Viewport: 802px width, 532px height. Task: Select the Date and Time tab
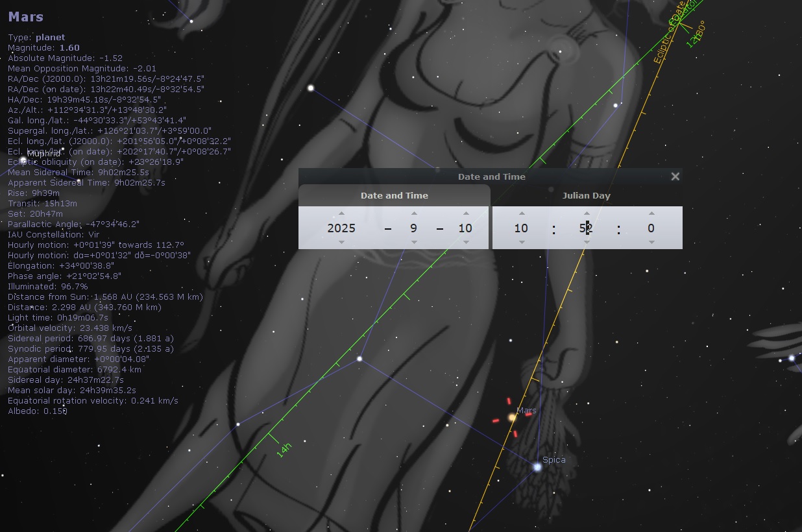click(x=394, y=195)
